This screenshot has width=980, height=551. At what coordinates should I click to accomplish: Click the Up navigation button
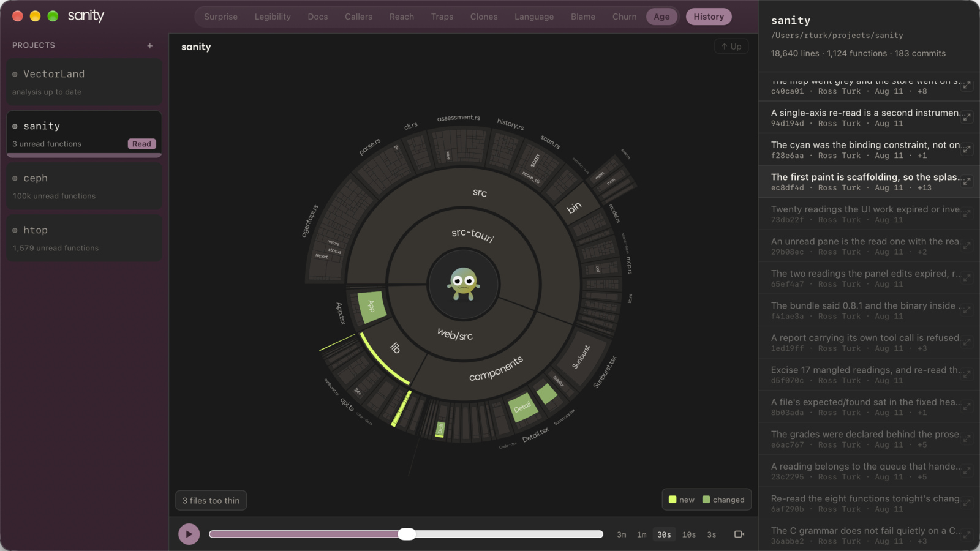tap(731, 47)
